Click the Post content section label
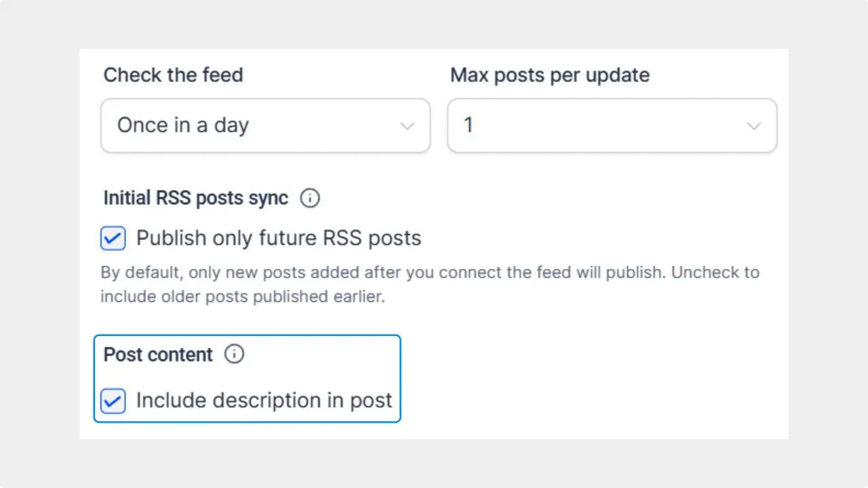The height and width of the screenshot is (488, 868). 157,354
